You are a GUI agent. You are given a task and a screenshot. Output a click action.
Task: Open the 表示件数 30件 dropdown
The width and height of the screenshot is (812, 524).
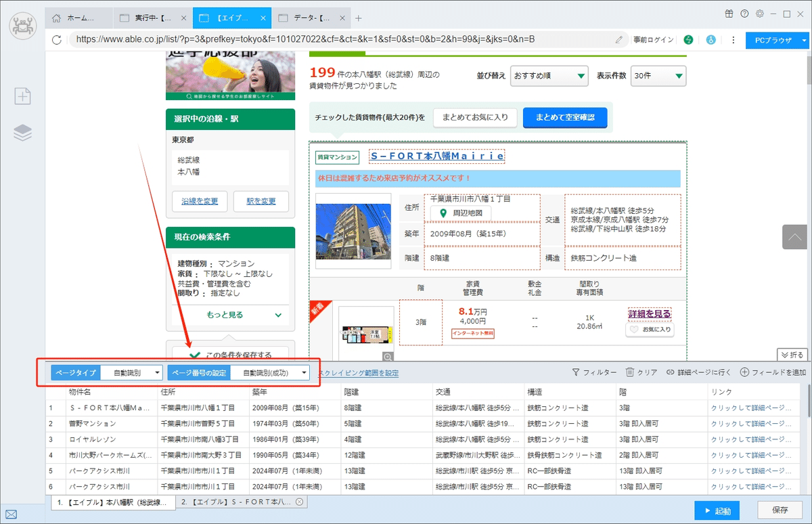pos(658,76)
